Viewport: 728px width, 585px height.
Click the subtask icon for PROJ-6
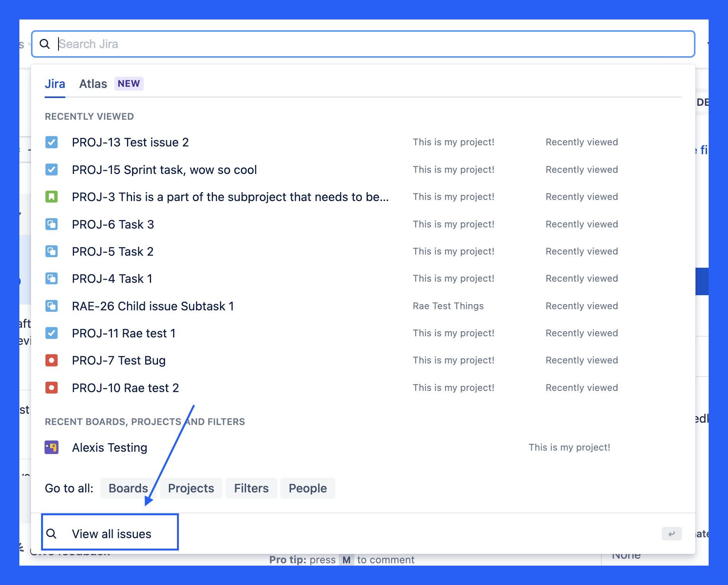52,224
